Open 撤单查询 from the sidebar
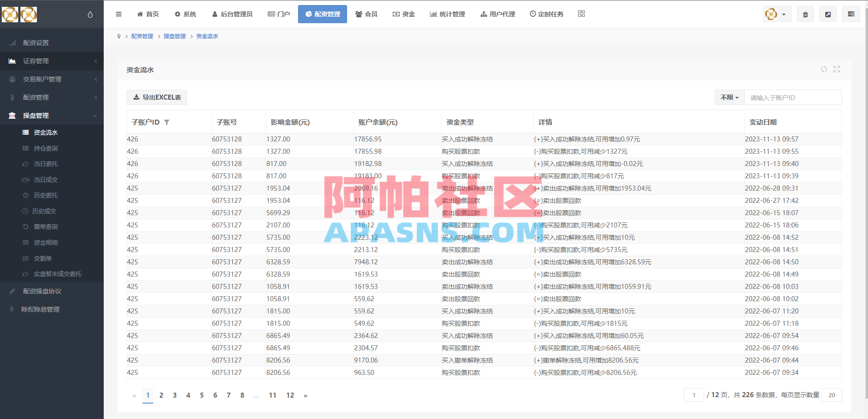This screenshot has height=419, width=868. [45, 226]
